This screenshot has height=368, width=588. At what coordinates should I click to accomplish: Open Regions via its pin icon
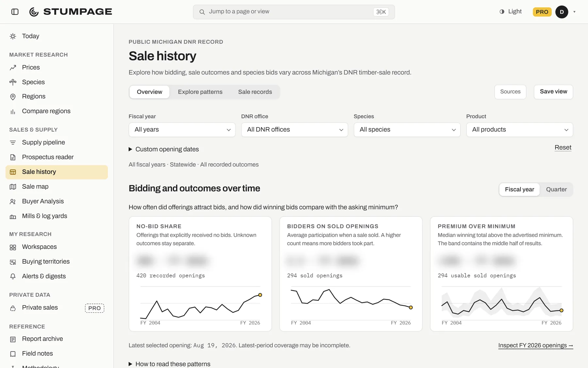pos(13,97)
